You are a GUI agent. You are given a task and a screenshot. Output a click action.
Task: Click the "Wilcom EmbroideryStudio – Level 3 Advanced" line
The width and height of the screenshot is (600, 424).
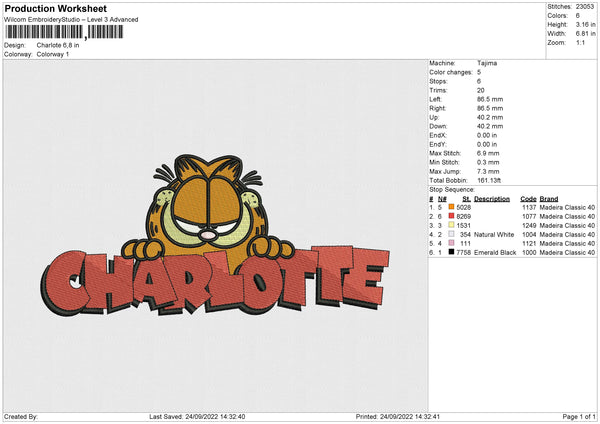71,20
